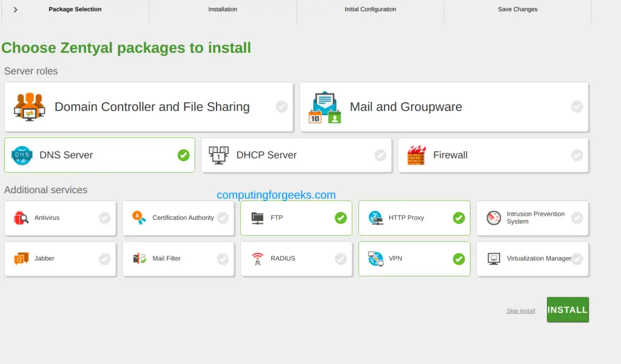Enable the Mail Filter checkmark

(223, 259)
